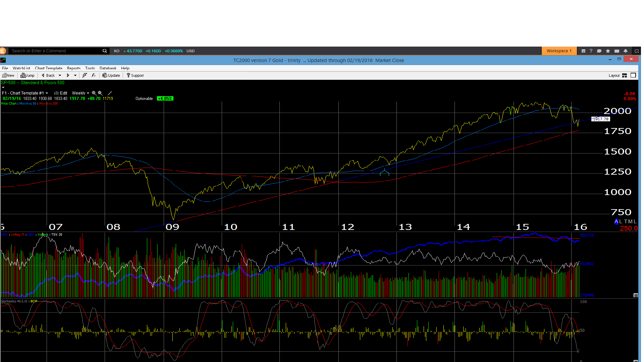This screenshot has width=644, height=362.
Task: Expand the arrow under SP-500 symbol name
Action: click(x=3, y=87)
